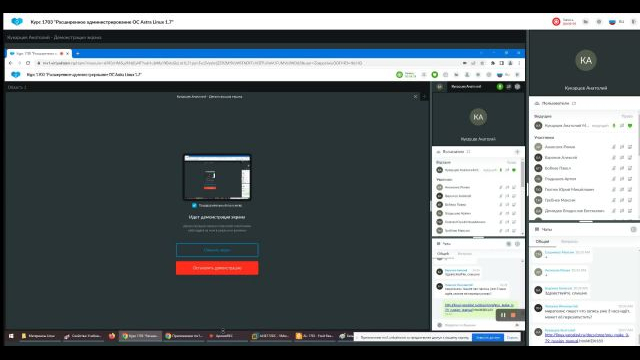Toggle the green microphone in the shared presenter panel header
640x360 pixels.
pyautogui.click(x=500, y=87)
